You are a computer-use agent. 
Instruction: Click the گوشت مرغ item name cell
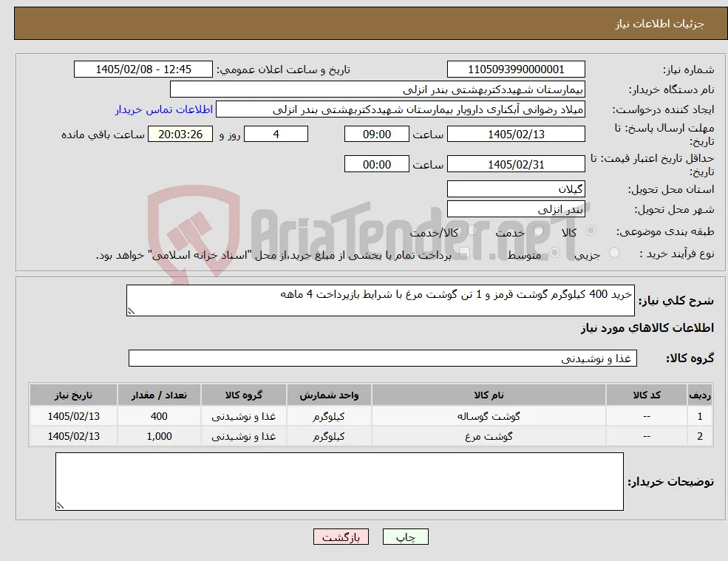489,436
